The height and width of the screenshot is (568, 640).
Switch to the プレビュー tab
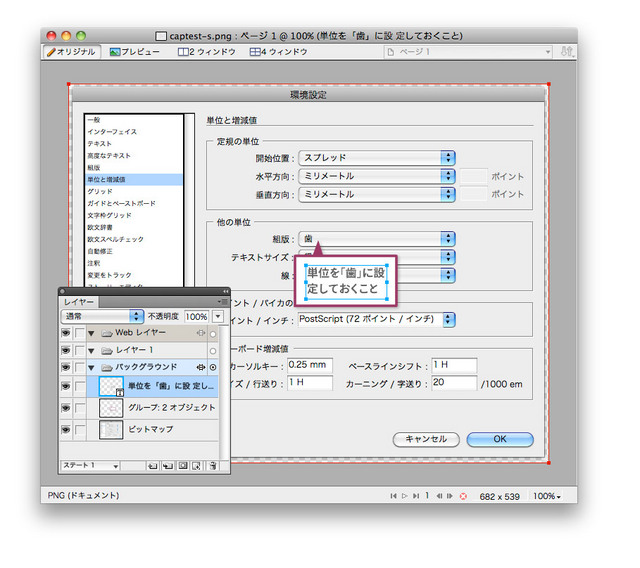point(134,52)
